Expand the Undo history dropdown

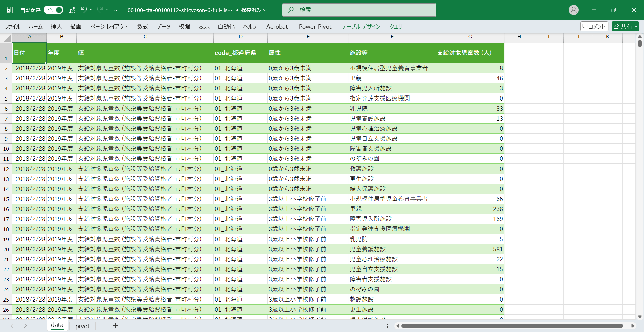click(x=91, y=10)
